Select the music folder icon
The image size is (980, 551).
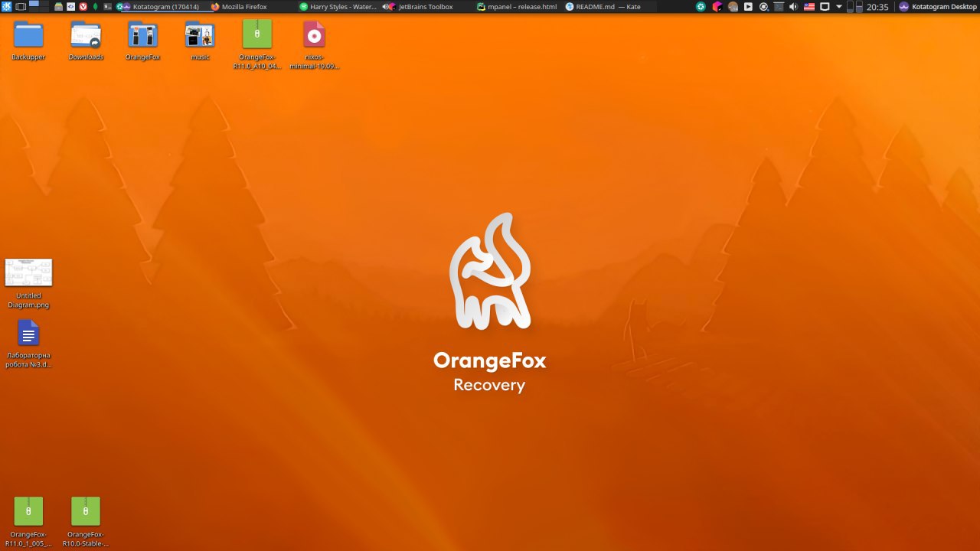tap(200, 41)
